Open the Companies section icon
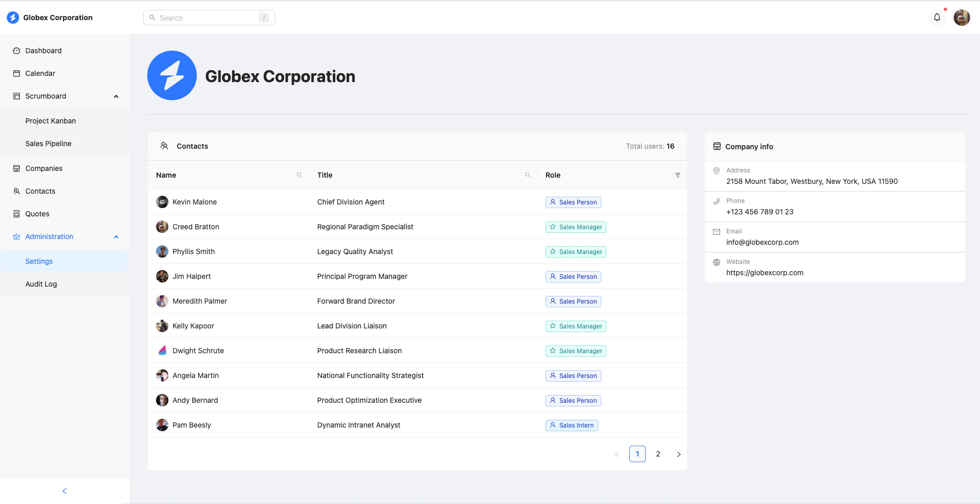 tap(16, 168)
